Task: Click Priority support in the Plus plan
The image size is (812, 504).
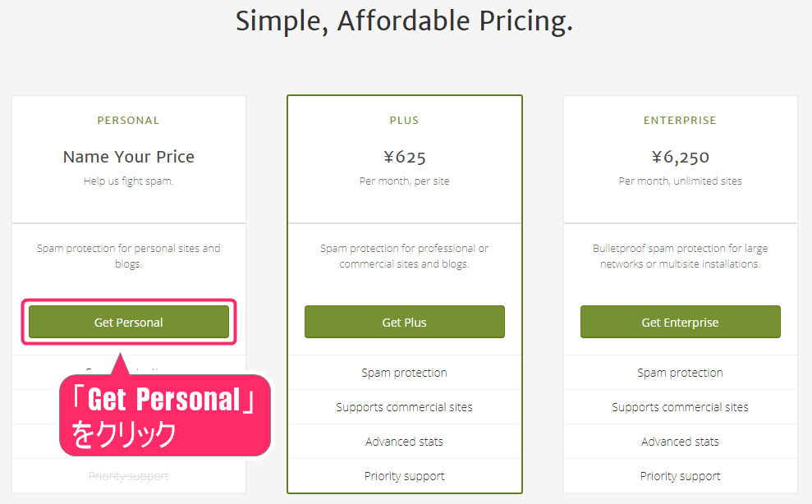Action: point(404,476)
